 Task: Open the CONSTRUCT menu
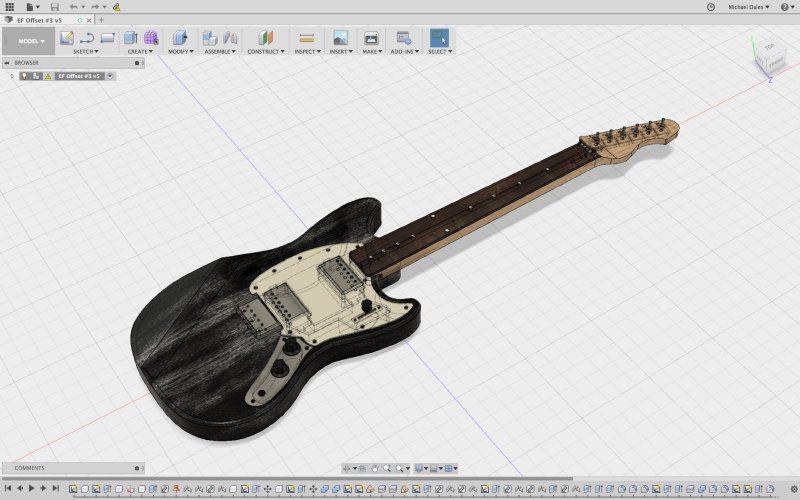coord(266,51)
